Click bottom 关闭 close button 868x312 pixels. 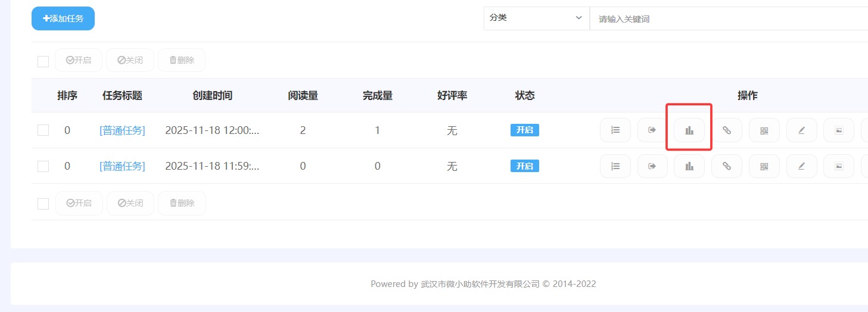(130, 203)
